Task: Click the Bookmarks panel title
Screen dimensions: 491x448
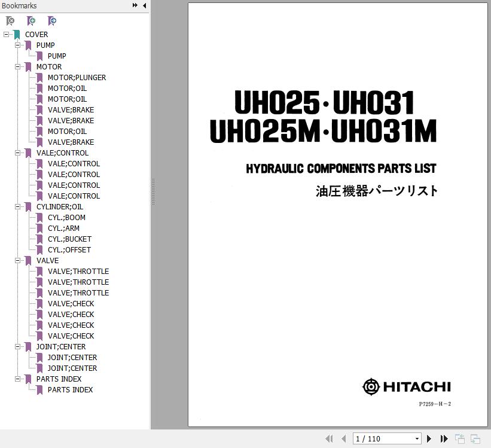Action: pyautogui.click(x=19, y=5)
